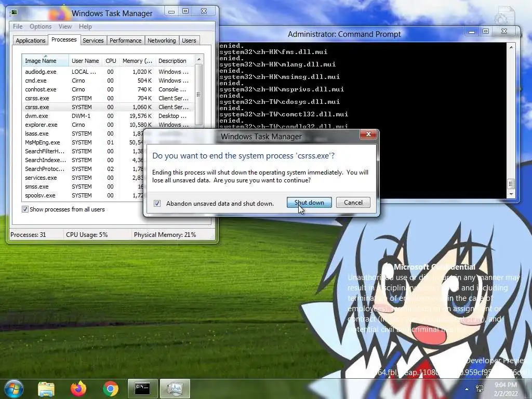Launch Firefox from the taskbar
Viewport: 532px width, 399px height.
78,389
